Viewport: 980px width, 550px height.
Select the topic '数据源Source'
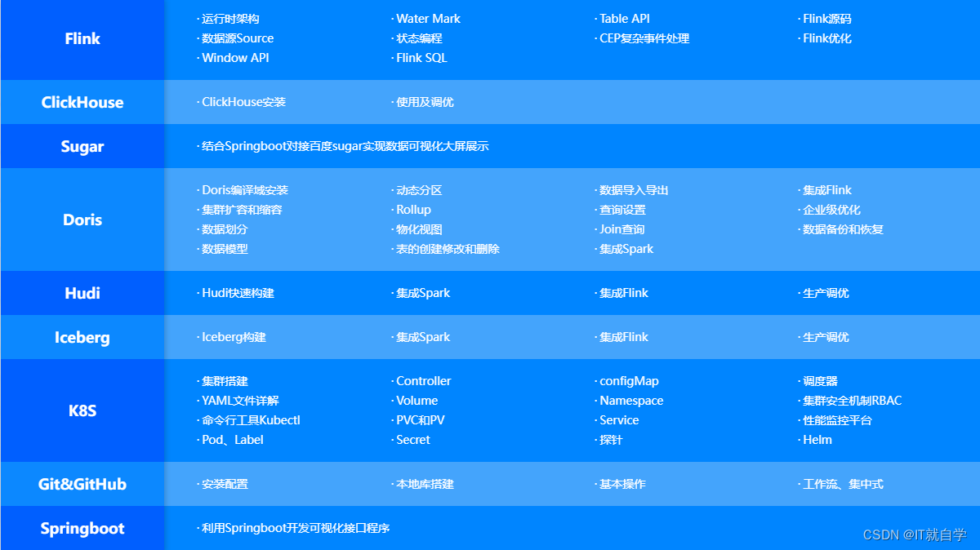coord(238,38)
